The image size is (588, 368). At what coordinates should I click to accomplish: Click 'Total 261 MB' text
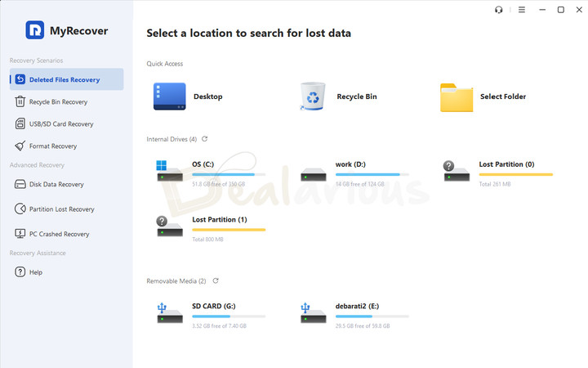(495, 184)
